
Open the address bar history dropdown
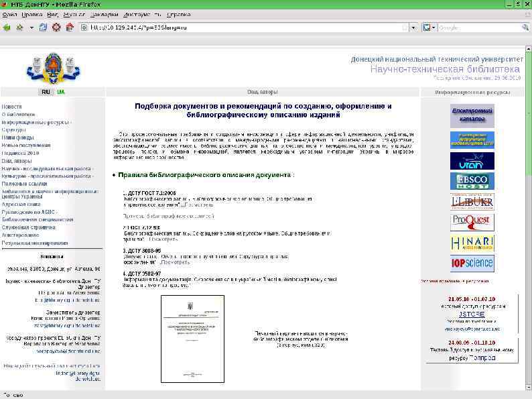[413, 28]
